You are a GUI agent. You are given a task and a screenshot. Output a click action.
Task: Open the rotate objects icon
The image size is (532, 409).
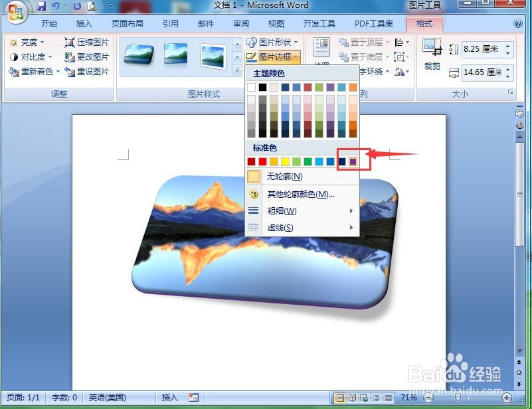point(402,72)
